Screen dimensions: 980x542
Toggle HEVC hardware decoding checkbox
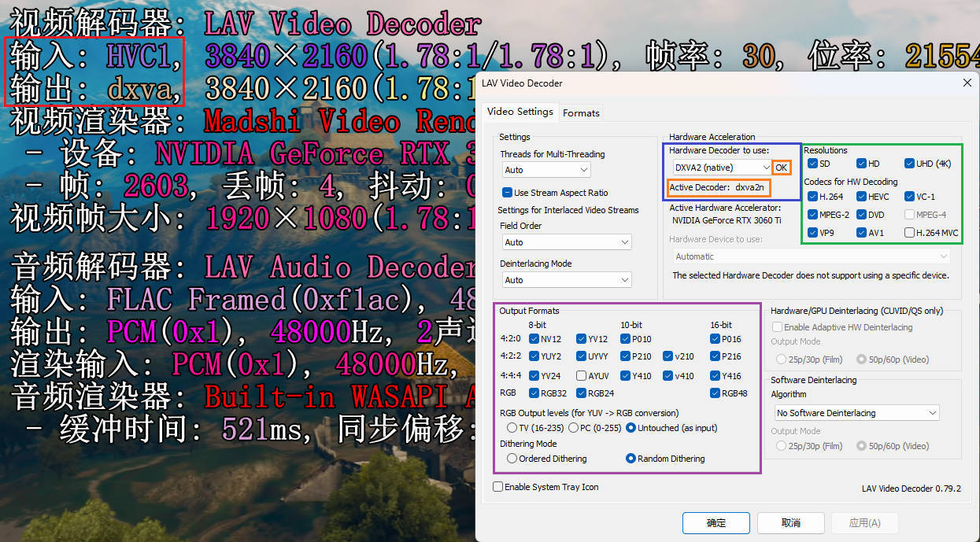pyautogui.click(x=861, y=197)
